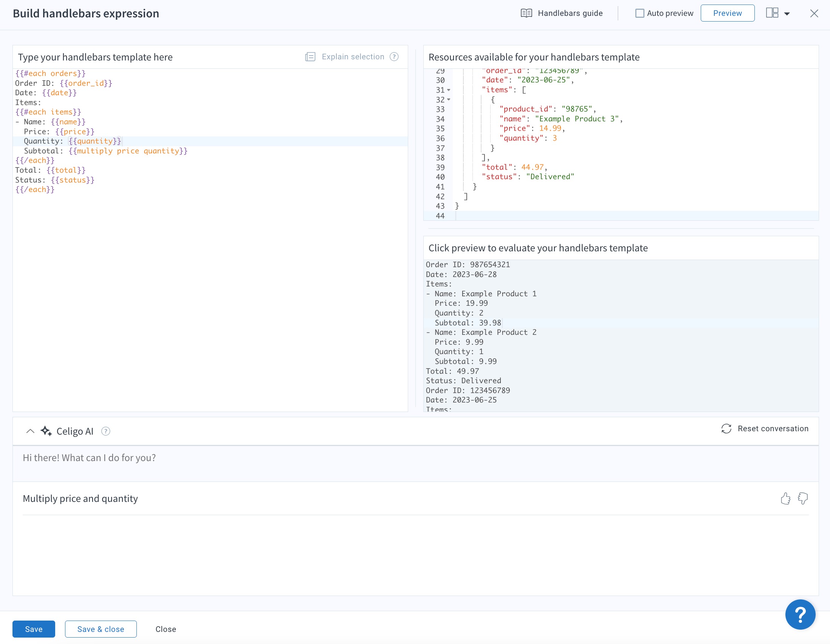Collapse the items array at line 31
The width and height of the screenshot is (830, 644).
(x=449, y=90)
